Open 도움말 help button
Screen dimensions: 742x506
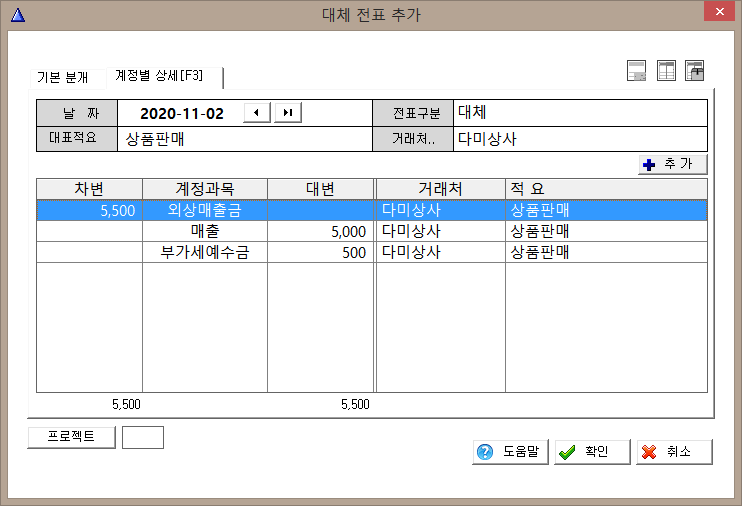(x=510, y=452)
